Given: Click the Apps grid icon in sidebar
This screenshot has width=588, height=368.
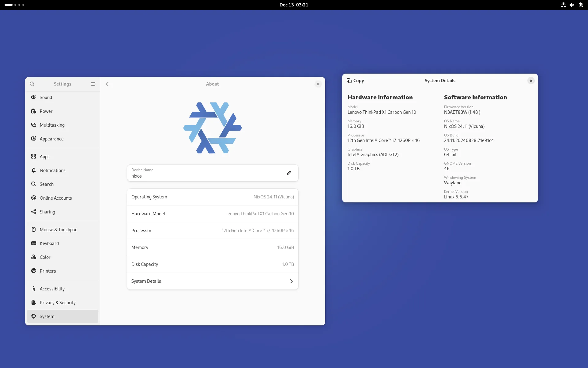Looking at the screenshot, I should (34, 156).
